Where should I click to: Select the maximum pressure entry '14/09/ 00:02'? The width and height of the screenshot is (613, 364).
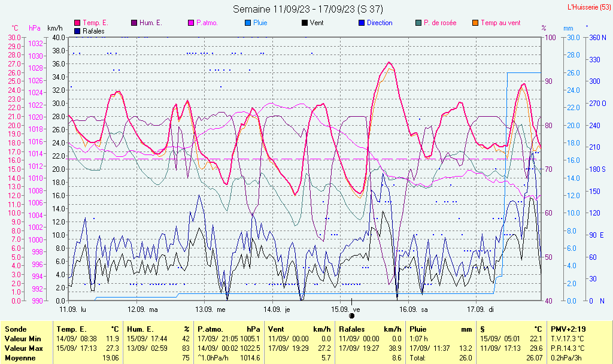click(x=218, y=348)
